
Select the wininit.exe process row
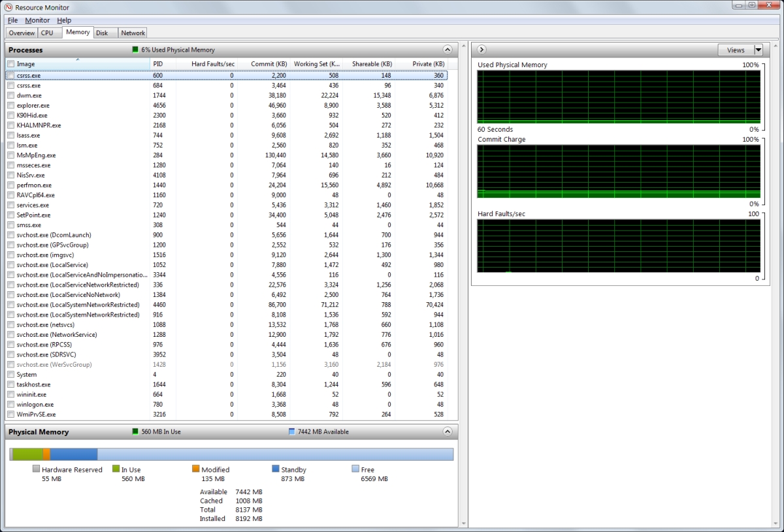coord(227,394)
